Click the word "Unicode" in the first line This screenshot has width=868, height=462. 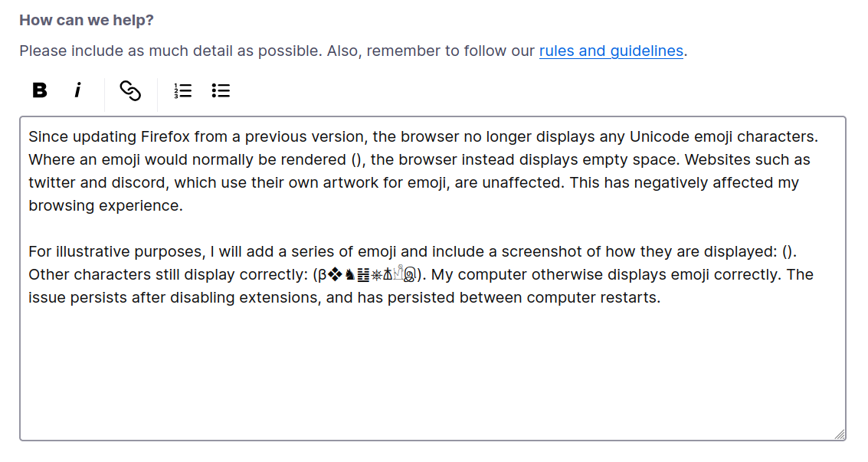(658, 137)
